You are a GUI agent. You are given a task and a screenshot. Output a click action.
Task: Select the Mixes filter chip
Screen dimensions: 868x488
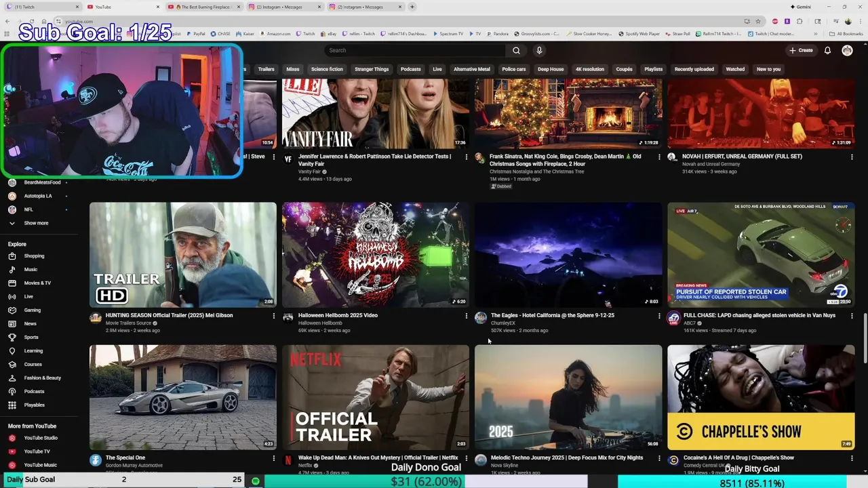[292, 69]
